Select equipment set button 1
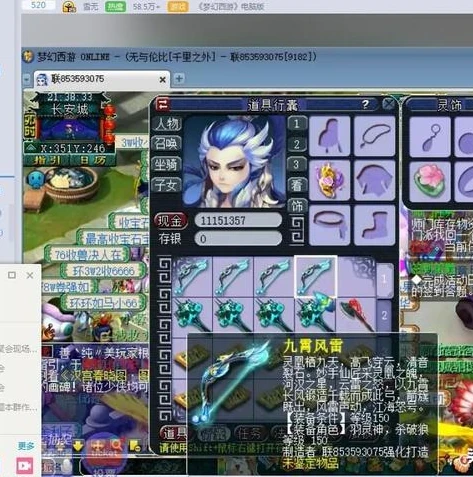The height and width of the screenshot is (477, 473). 297,124
